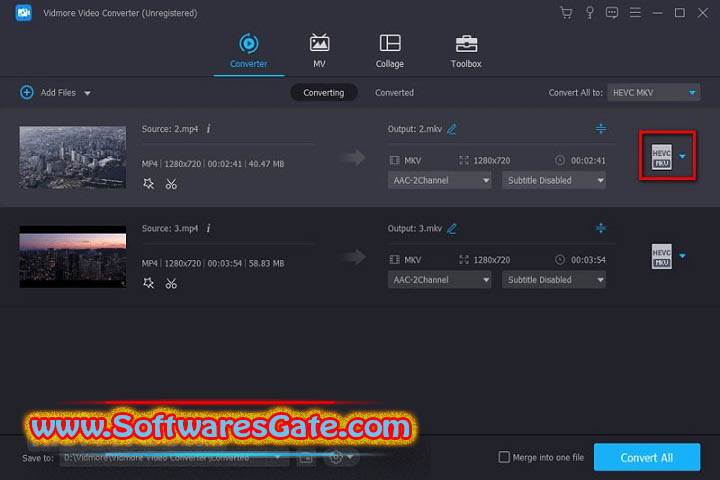Image resolution: width=720 pixels, height=480 pixels.
Task: Open the Collage tab
Action: pyautogui.click(x=390, y=51)
